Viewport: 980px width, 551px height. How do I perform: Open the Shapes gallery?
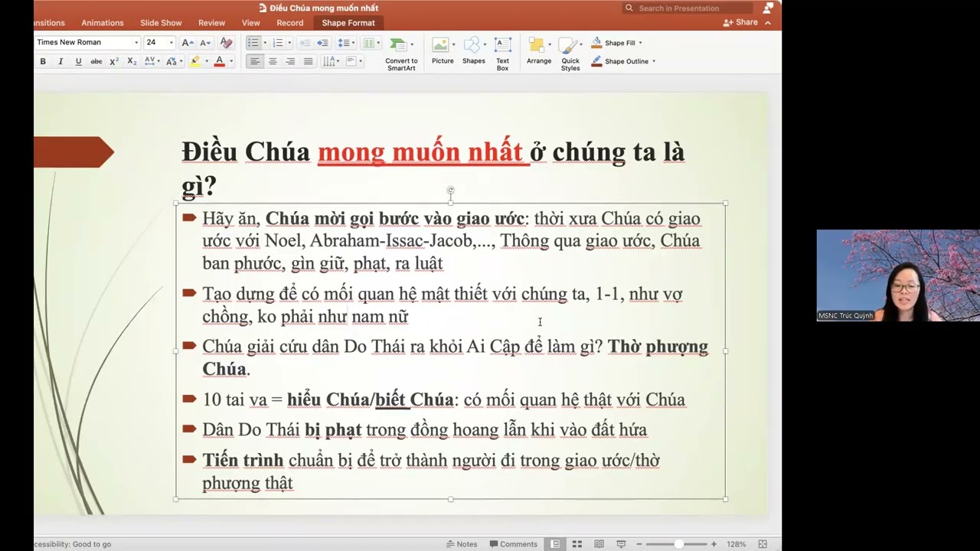[473, 51]
